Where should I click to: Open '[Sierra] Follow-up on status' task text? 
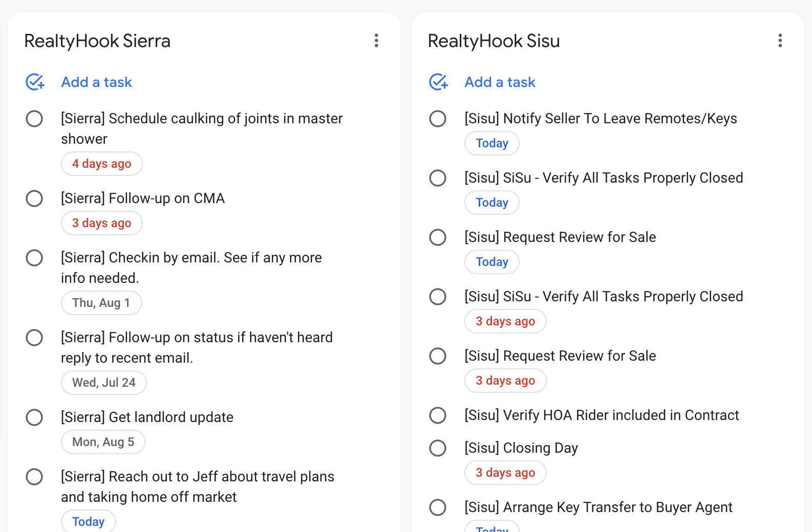click(197, 348)
